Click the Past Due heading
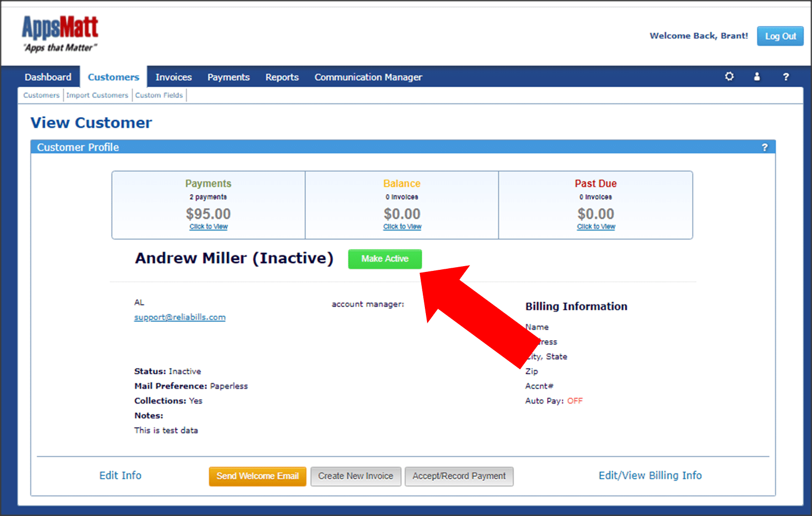 pos(596,184)
